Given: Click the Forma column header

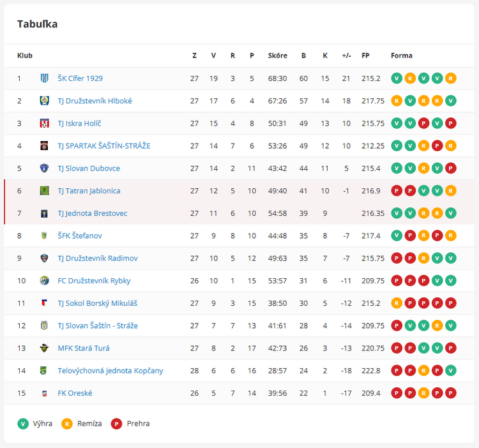Looking at the screenshot, I should (402, 56).
